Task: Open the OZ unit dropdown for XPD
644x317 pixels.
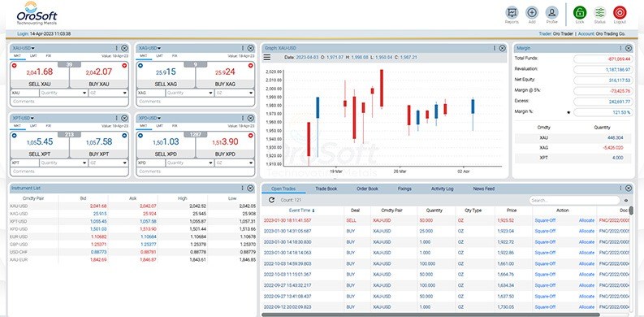Action: 235,163
